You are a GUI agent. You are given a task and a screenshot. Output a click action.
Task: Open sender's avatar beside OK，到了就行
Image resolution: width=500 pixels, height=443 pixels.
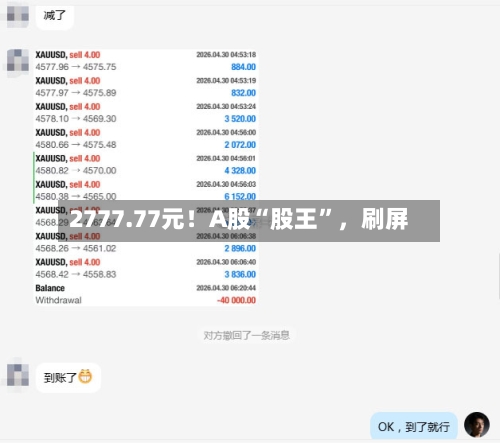tap(477, 424)
